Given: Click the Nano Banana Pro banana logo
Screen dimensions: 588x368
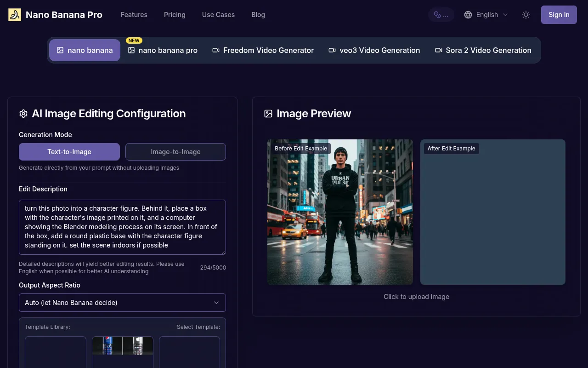Looking at the screenshot, I should 15,15.
